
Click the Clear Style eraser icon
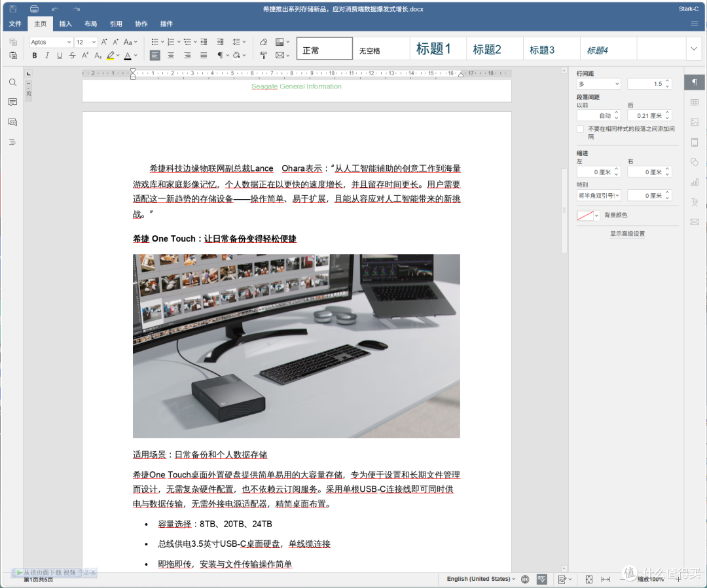point(264,42)
